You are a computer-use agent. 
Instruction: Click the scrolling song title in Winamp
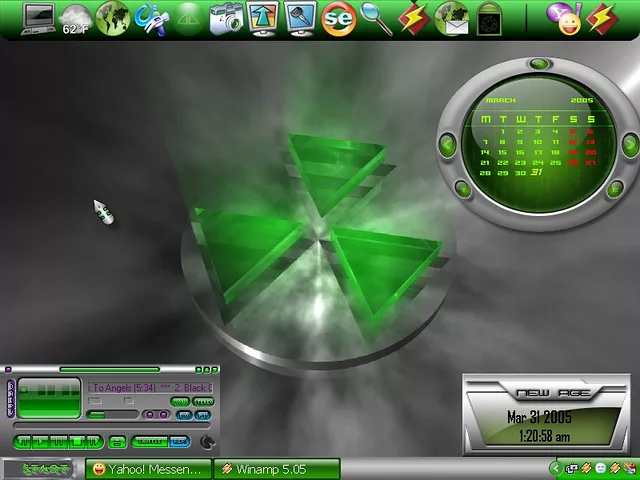(x=150, y=388)
